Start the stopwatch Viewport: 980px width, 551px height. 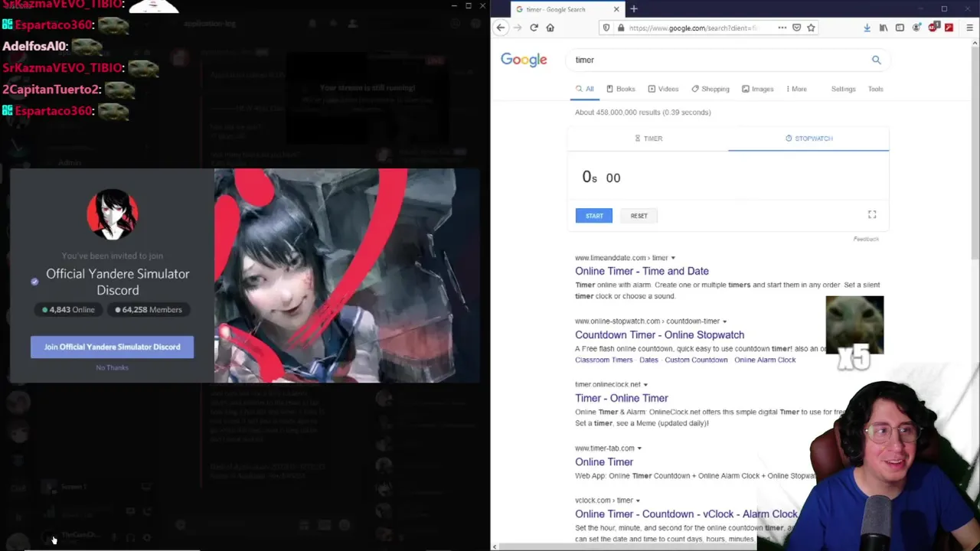(x=594, y=216)
